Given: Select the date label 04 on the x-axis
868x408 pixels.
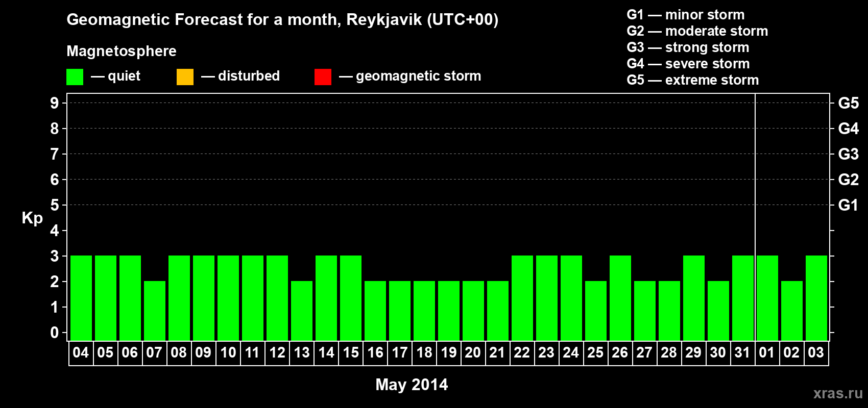Looking at the screenshot, I should click(x=81, y=353).
